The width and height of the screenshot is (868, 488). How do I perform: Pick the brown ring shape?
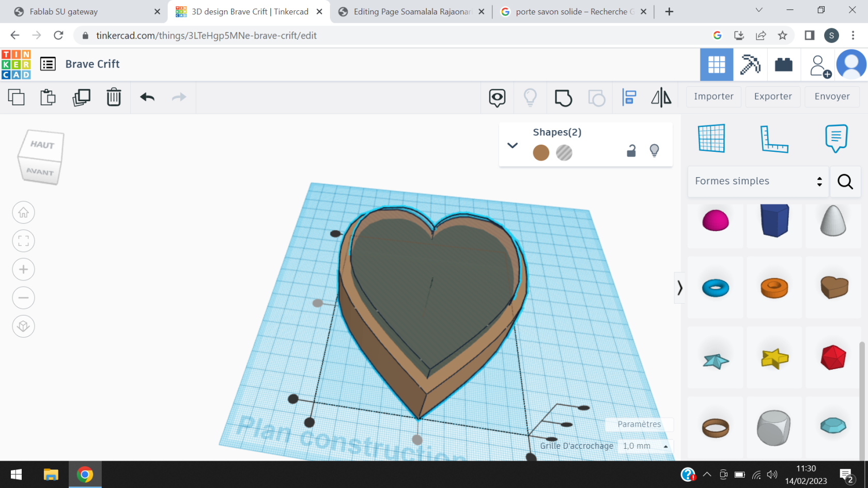(716, 428)
